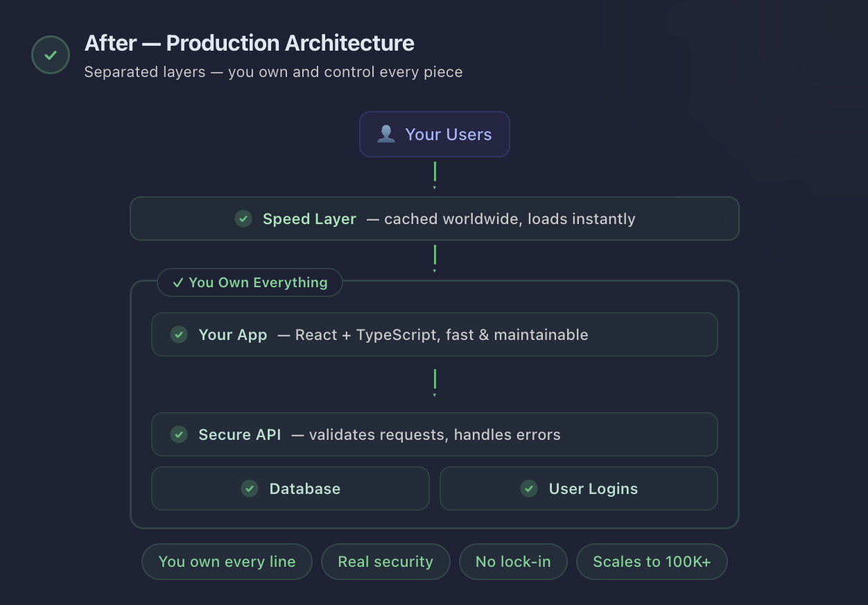Click the No lock-in pill
Screen dimensions: 868x605
(x=513, y=562)
